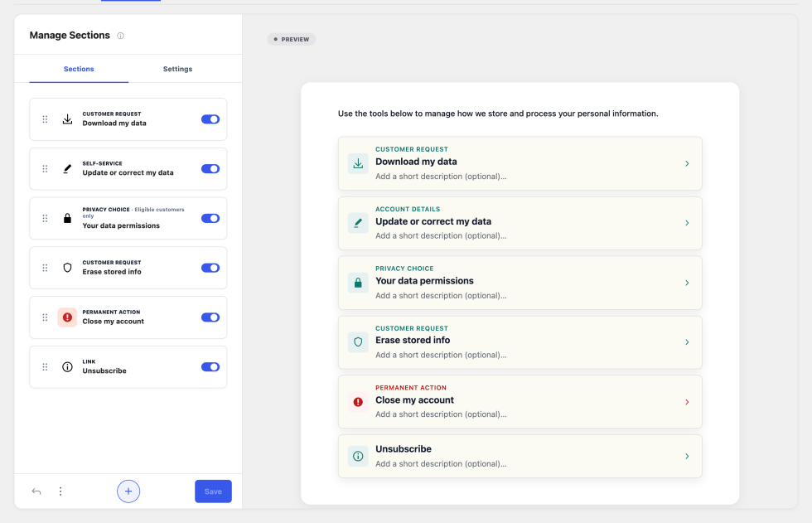Click the PREVIEW badge

[x=292, y=39]
